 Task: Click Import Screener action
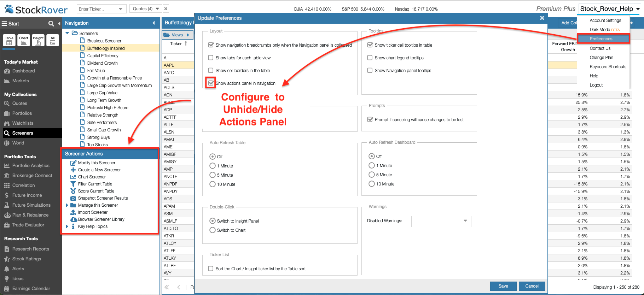[x=93, y=212]
